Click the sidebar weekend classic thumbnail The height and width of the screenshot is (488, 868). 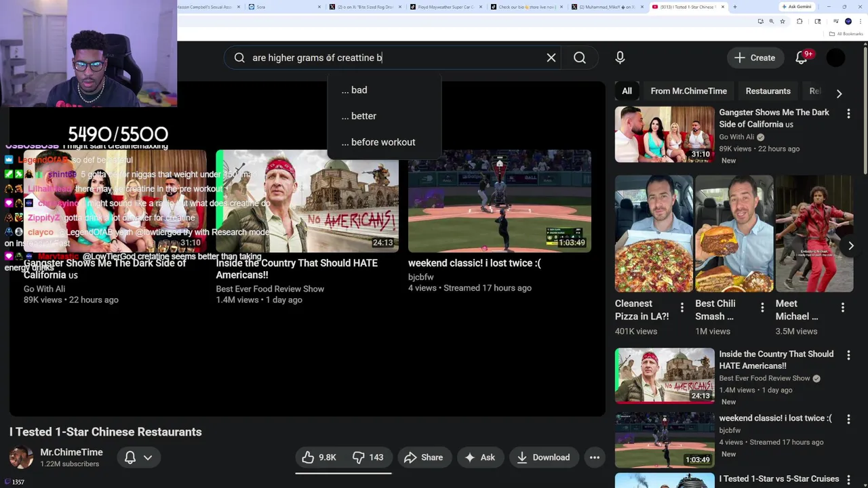coord(665,440)
